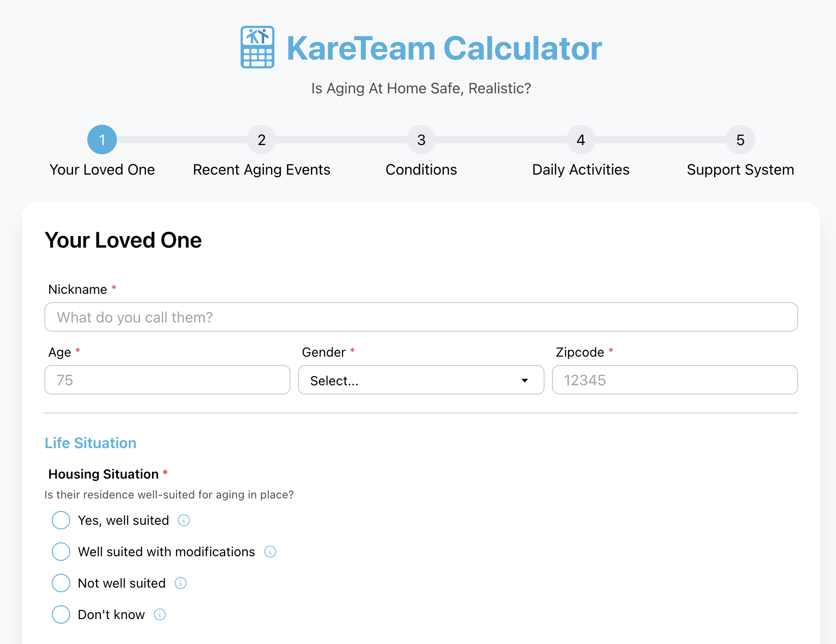Viewport: 836px width, 644px height.
Task: Show info for "Not well suited" option
Action: tap(181, 583)
